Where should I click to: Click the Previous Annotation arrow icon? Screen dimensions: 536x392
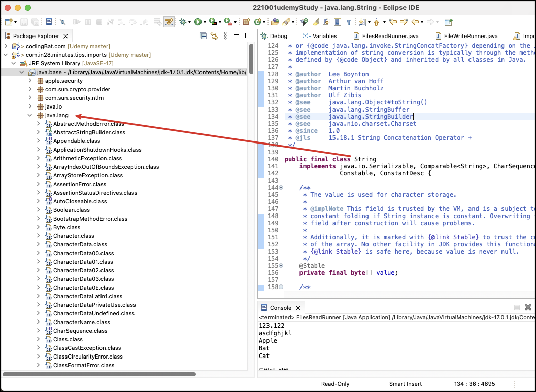[378, 22]
